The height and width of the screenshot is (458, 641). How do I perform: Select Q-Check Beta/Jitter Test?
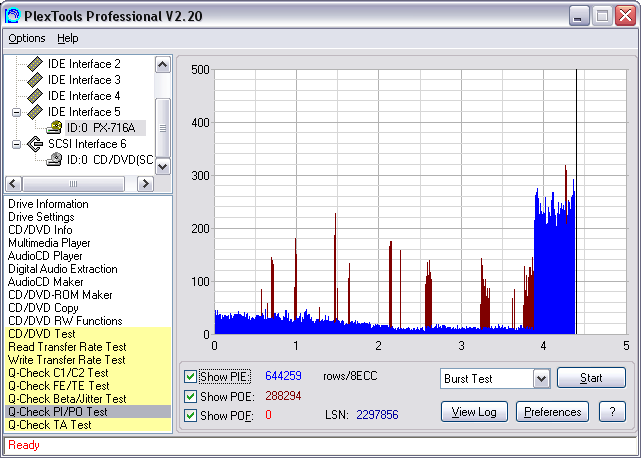[x=88, y=399]
